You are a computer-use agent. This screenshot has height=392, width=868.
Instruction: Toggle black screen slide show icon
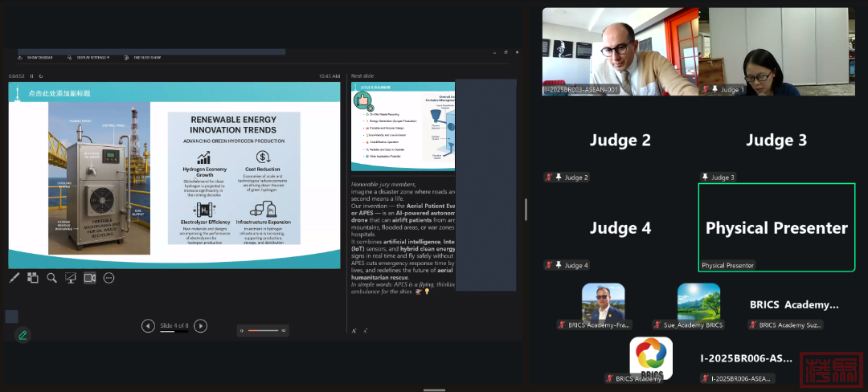pos(71,278)
